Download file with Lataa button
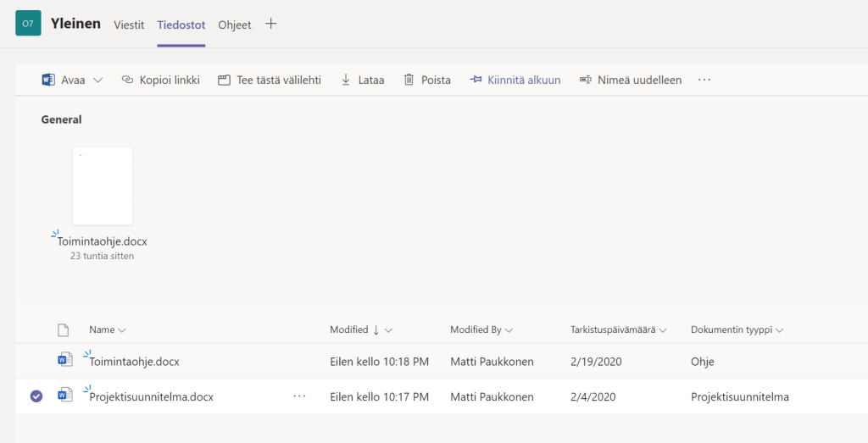The width and height of the screenshot is (868, 443). tap(362, 80)
